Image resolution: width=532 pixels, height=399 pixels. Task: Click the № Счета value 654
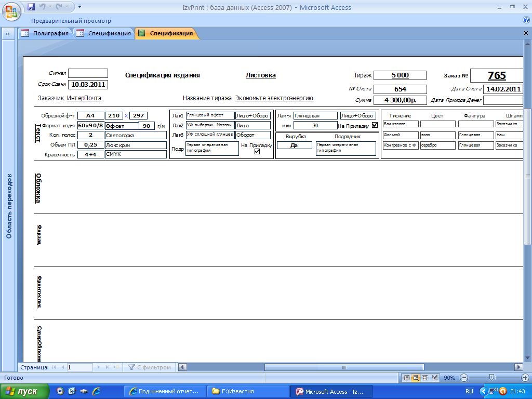(400, 89)
